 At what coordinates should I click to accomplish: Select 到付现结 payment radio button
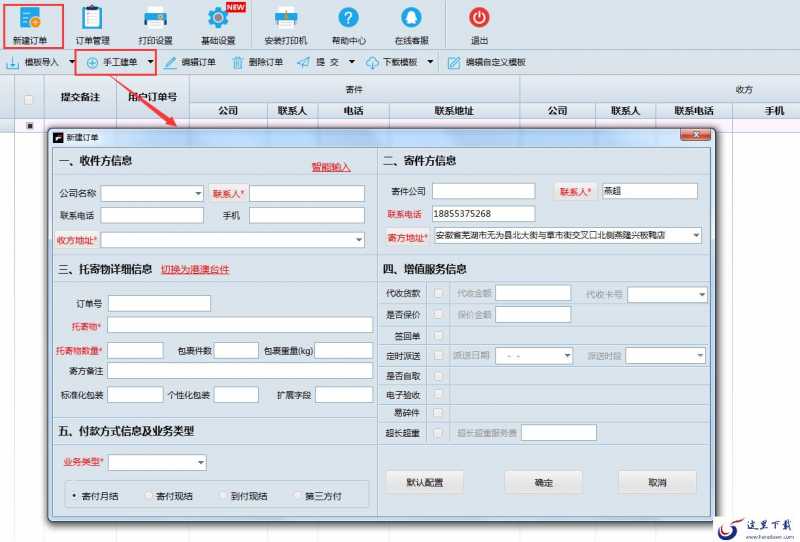tap(223, 496)
